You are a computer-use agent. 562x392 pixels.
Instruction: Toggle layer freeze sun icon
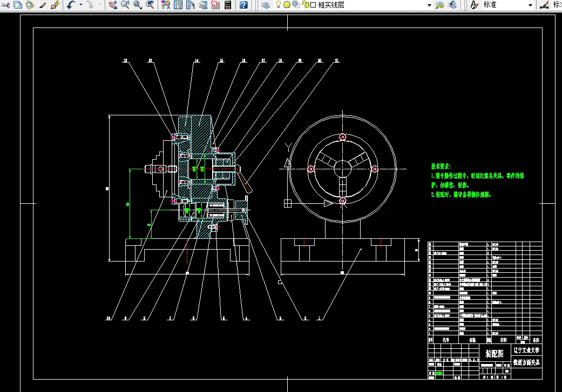click(x=287, y=5)
